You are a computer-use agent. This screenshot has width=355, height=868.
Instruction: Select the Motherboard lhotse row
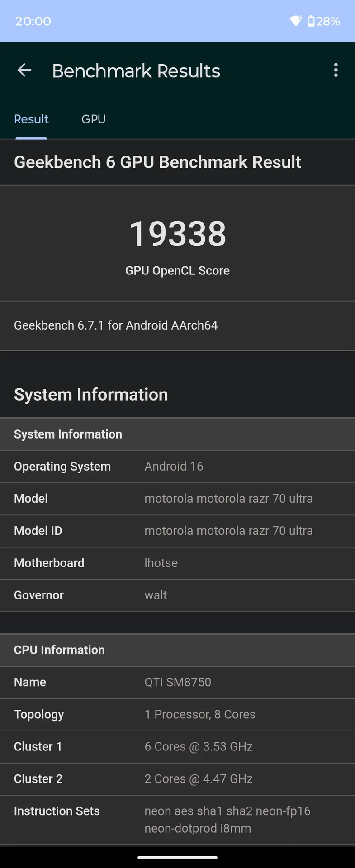coord(177,563)
